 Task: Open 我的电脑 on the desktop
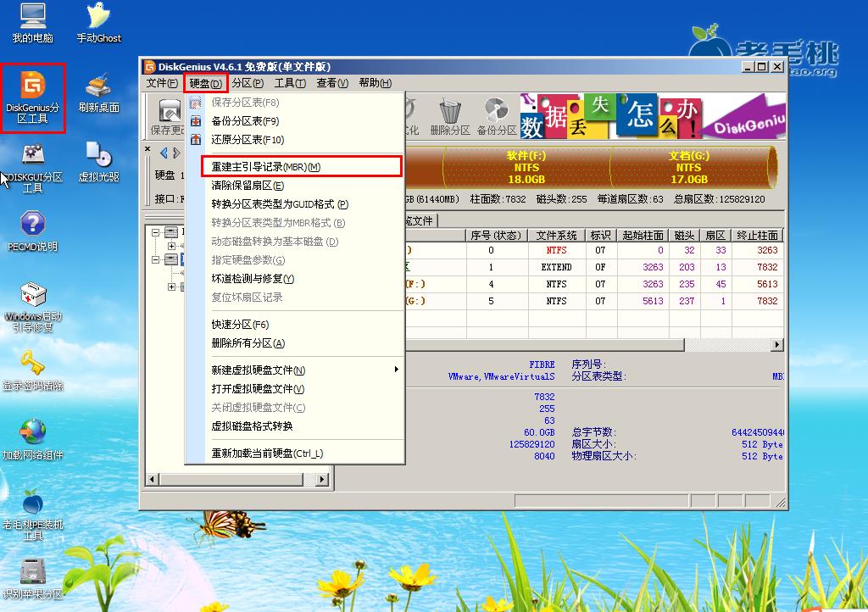tap(31, 19)
